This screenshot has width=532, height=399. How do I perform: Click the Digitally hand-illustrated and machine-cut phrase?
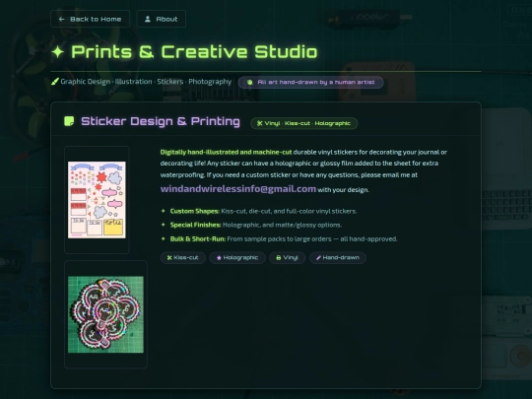coord(226,152)
